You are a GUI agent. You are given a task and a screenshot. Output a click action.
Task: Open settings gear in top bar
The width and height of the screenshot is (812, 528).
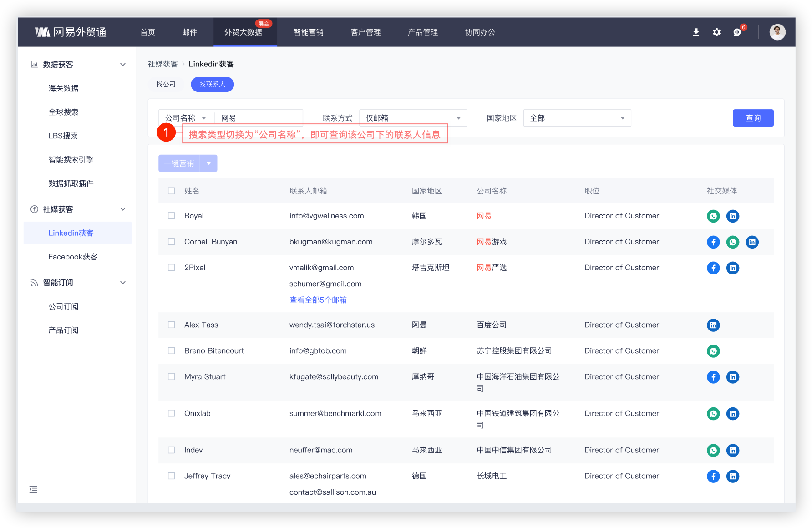(x=716, y=32)
